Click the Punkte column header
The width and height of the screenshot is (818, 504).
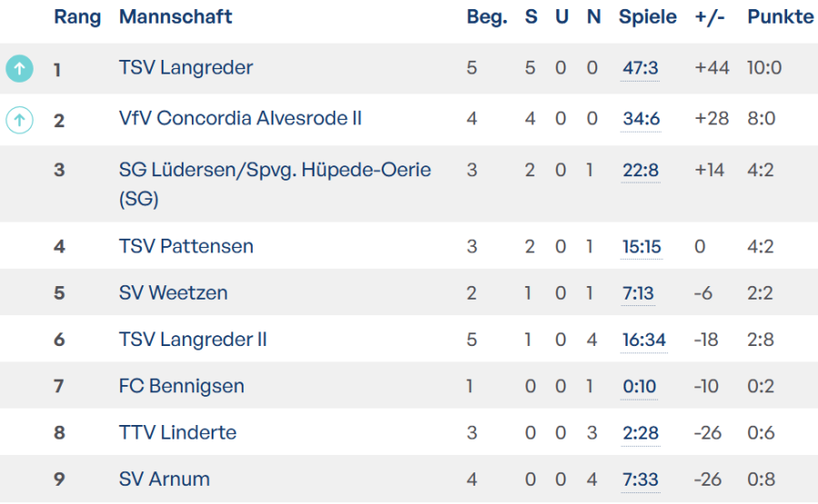point(780,17)
